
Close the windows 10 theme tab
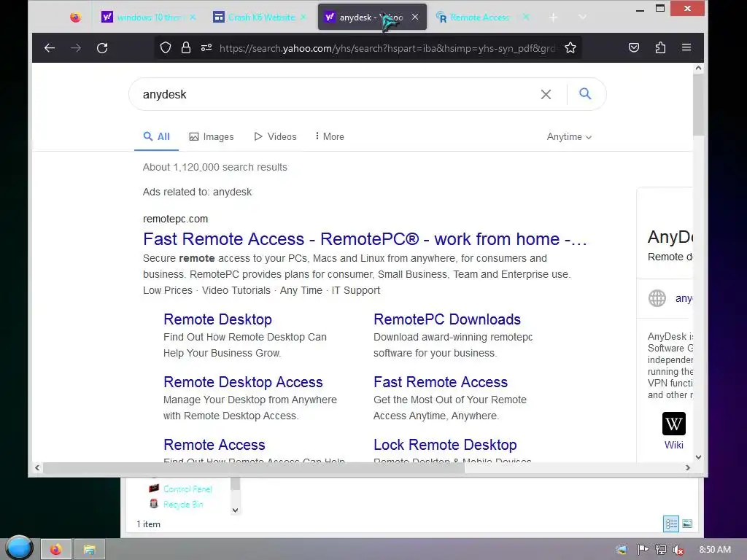(193, 17)
